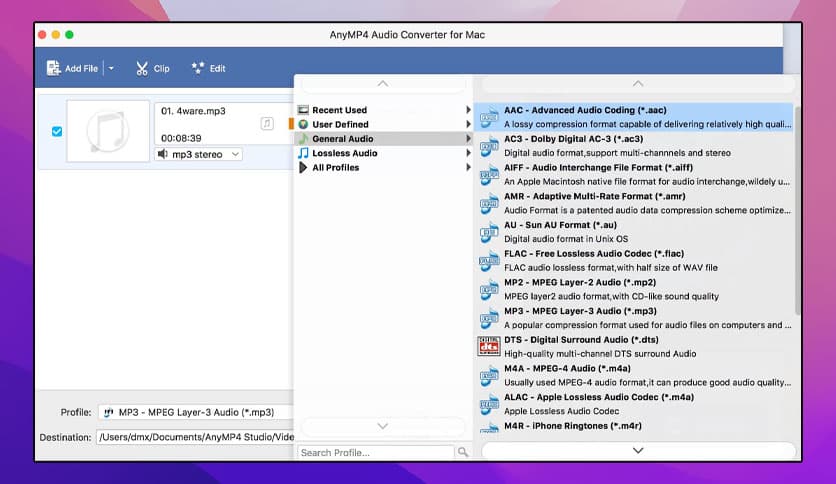
Task: Click the category list scroll-down chevron
Action: 383,426
